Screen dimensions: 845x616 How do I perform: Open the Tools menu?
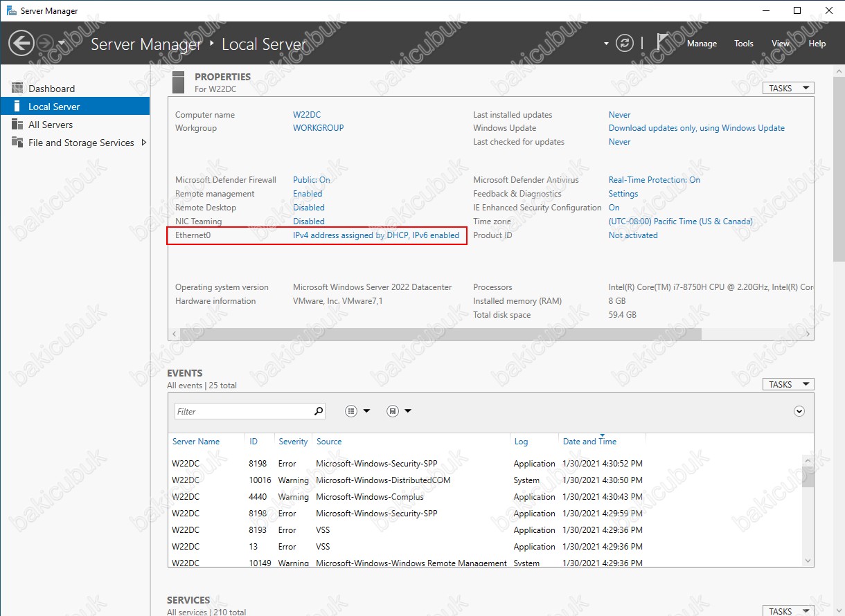[744, 44]
